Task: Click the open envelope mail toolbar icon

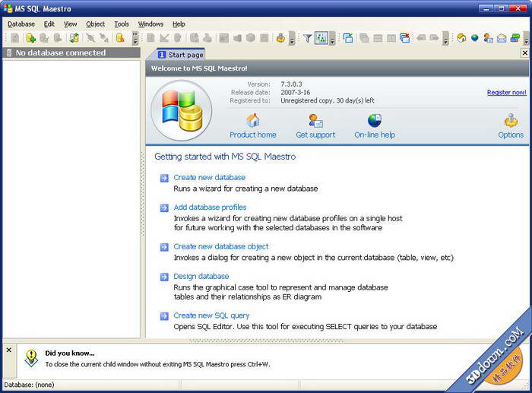Action: point(502,38)
